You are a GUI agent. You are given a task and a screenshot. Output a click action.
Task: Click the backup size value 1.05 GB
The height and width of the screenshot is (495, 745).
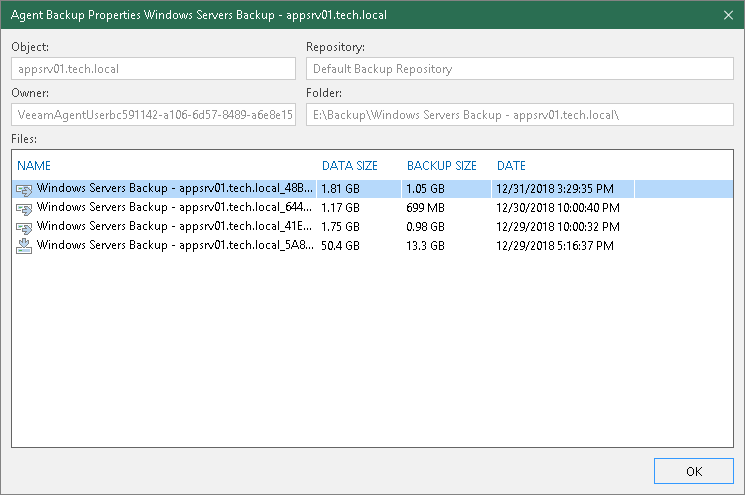click(x=425, y=189)
